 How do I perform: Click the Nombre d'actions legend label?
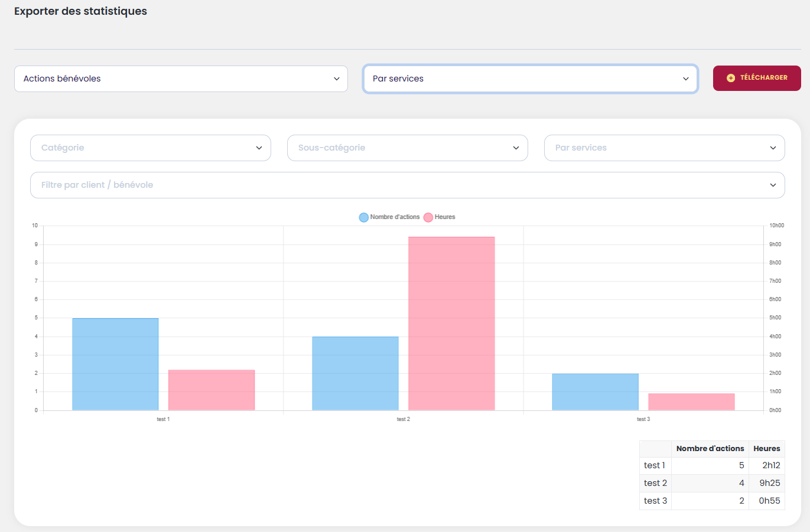coord(395,217)
